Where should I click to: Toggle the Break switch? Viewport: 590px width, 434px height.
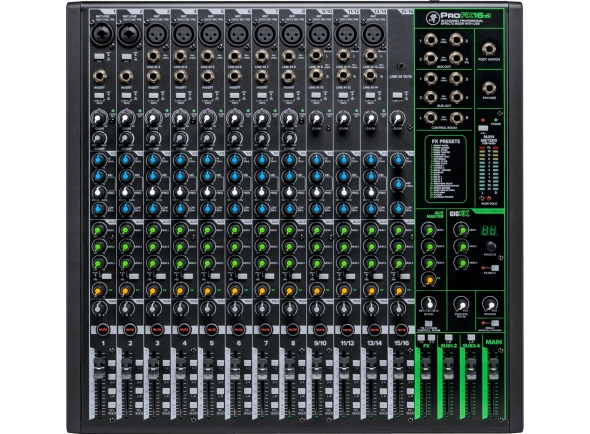pyautogui.click(x=494, y=323)
